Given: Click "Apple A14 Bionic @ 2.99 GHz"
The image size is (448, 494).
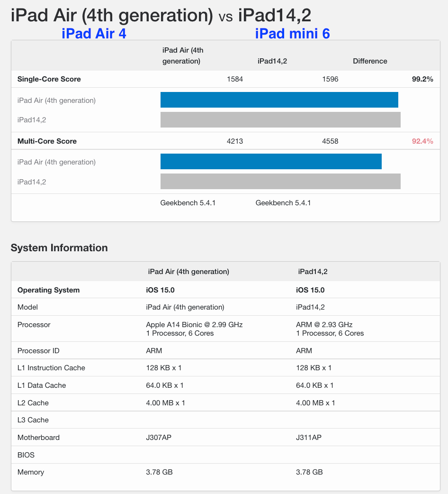Looking at the screenshot, I should point(194,325).
